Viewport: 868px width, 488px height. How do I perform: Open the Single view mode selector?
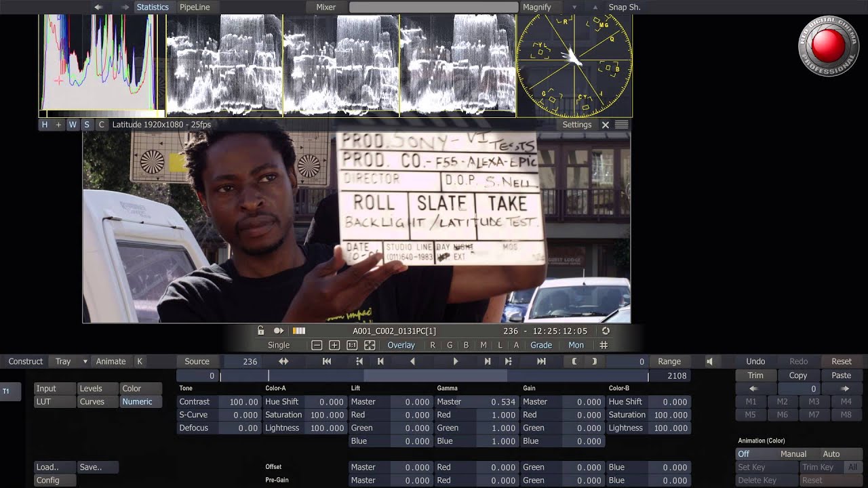point(279,345)
